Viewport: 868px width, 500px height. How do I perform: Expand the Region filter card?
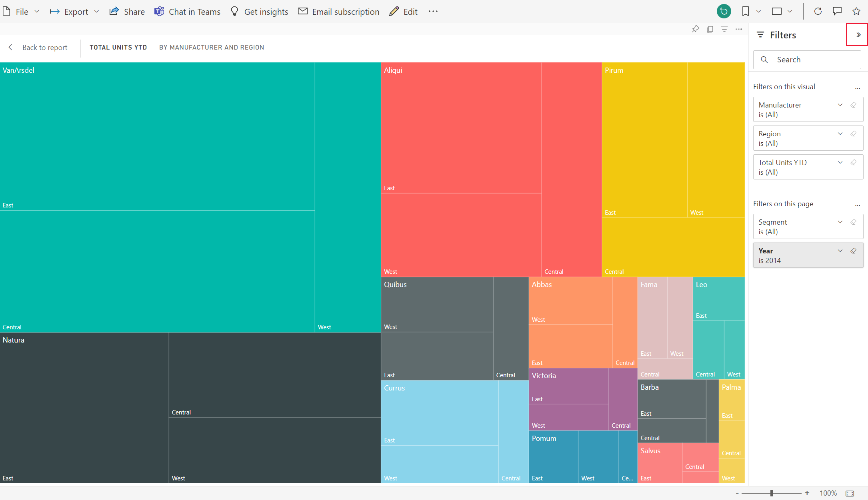[x=840, y=133]
